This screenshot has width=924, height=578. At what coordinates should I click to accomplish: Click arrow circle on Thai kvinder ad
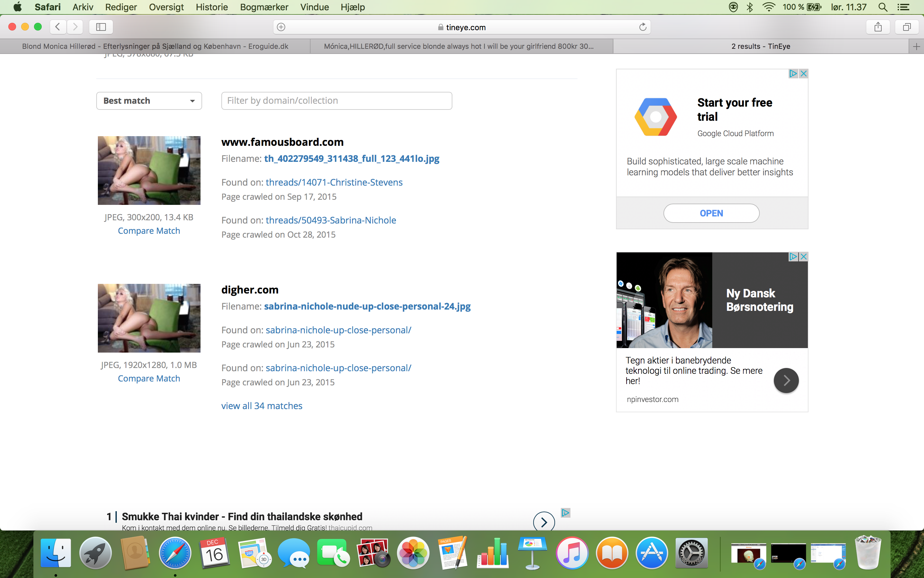pos(544,521)
